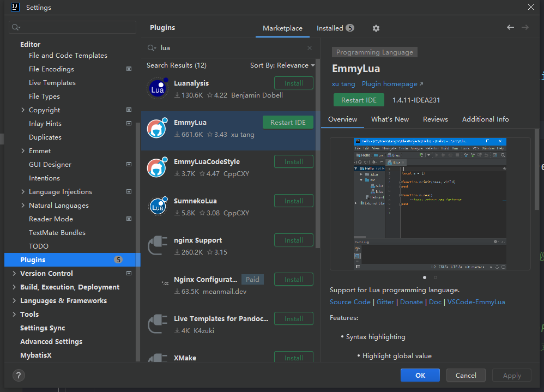Click Restart IDE in details panel
Screen dimensions: 544x392
tap(359, 100)
